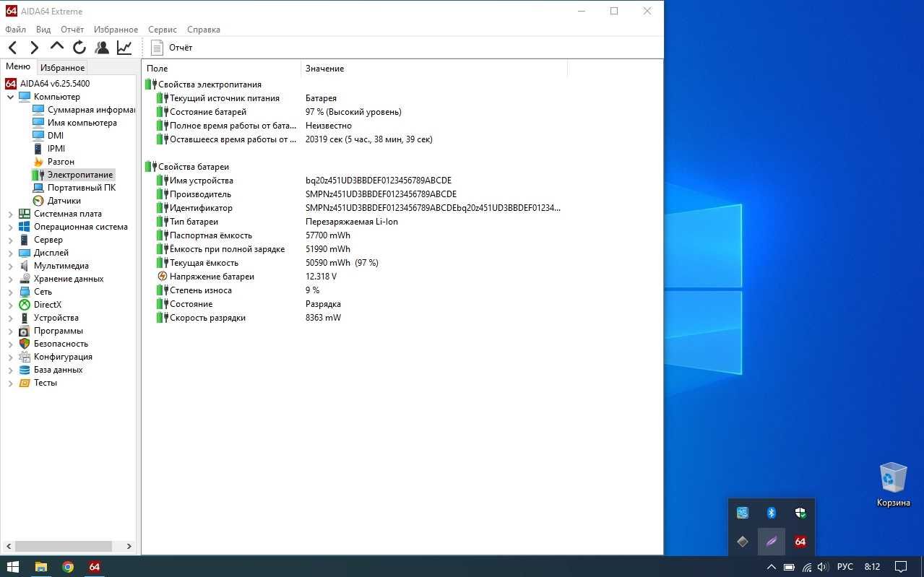
Task: Click Windows Security shield in tray popup
Action: (800, 513)
